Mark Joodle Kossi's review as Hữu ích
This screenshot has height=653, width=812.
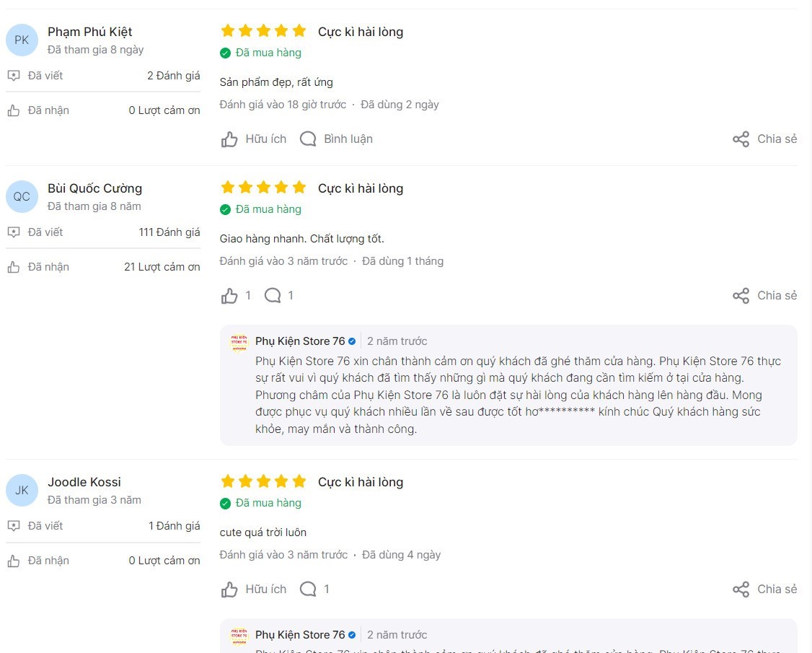pos(230,590)
